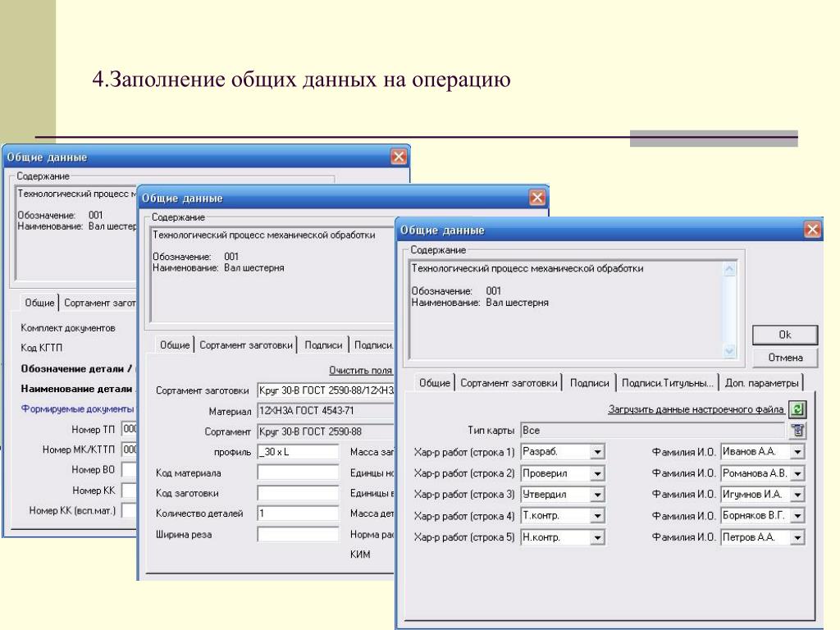The height and width of the screenshot is (630, 840).
Task: Expand the surname dropdown for Игумнов И.А.
Action: 797,495
